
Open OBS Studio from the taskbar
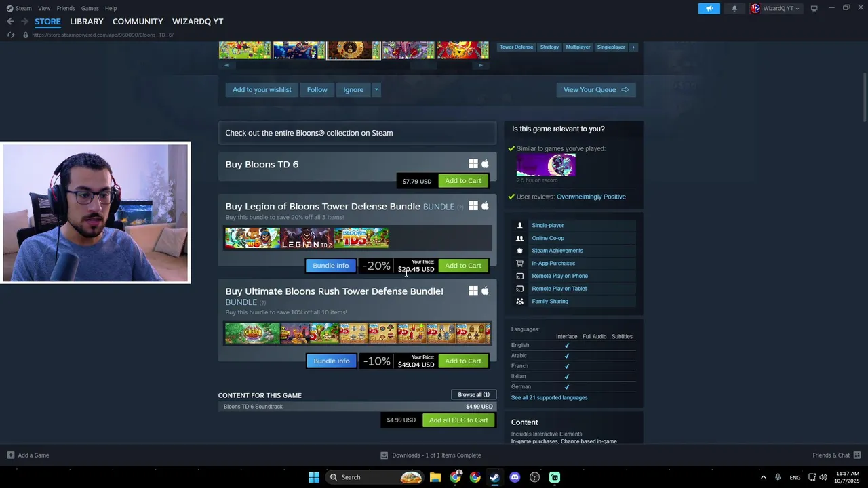coord(534,477)
